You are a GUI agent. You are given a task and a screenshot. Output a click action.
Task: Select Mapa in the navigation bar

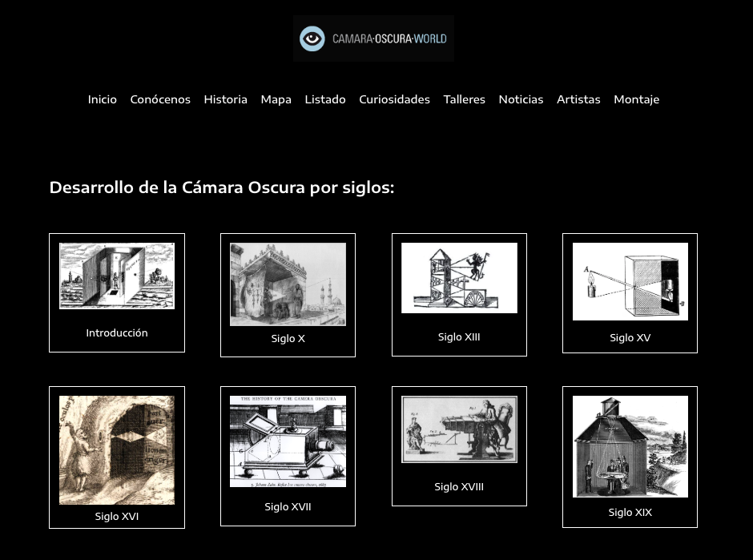[276, 99]
